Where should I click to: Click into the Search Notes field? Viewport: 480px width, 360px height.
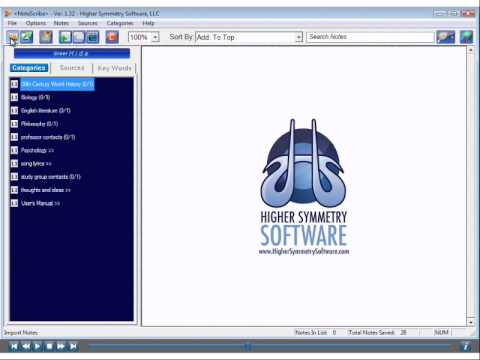pos(370,37)
